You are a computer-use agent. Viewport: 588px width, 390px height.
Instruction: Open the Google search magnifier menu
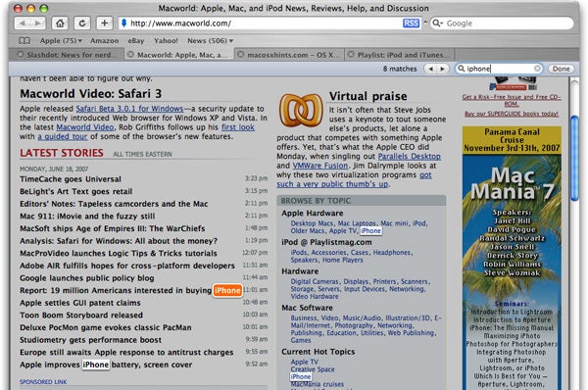pos(437,24)
